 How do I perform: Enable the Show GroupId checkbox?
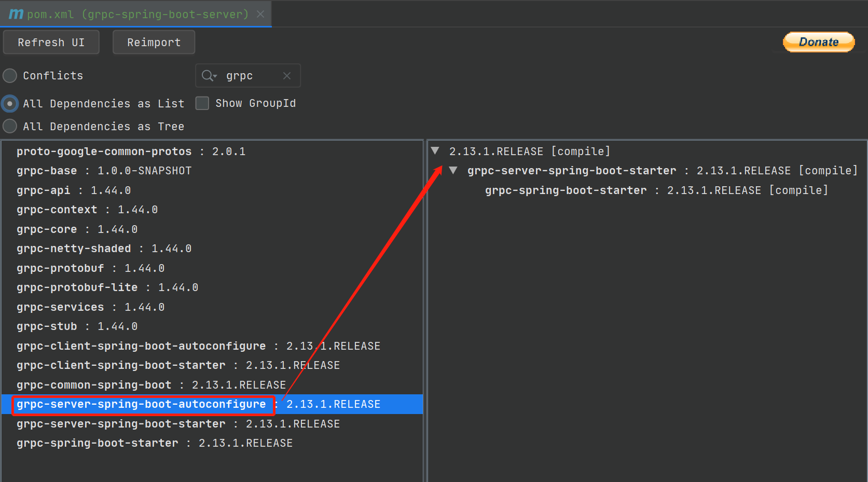[202, 103]
